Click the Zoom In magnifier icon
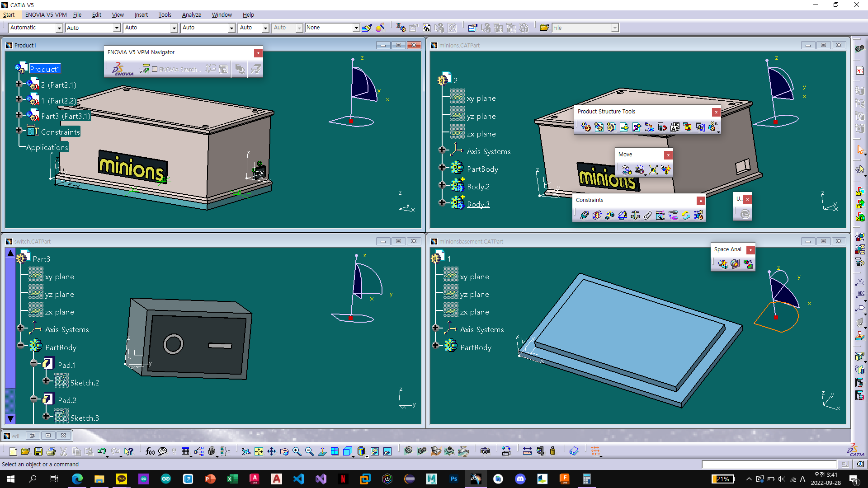The image size is (868, 488). click(x=297, y=451)
